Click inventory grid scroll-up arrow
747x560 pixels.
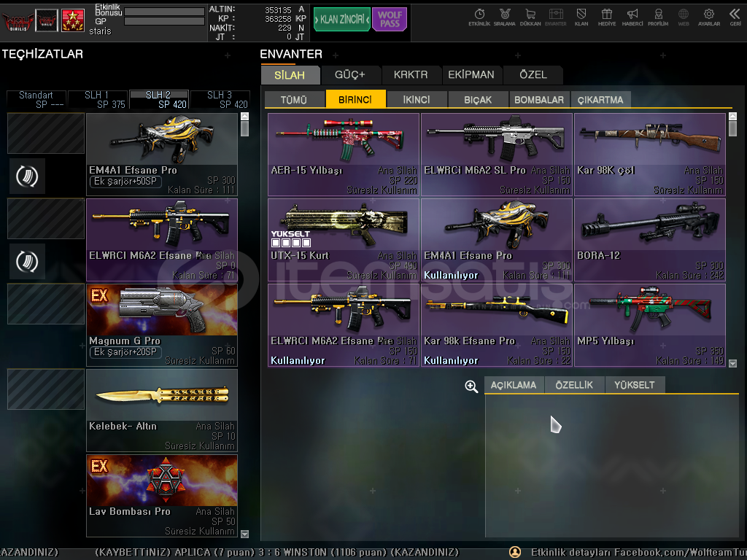coord(732,116)
